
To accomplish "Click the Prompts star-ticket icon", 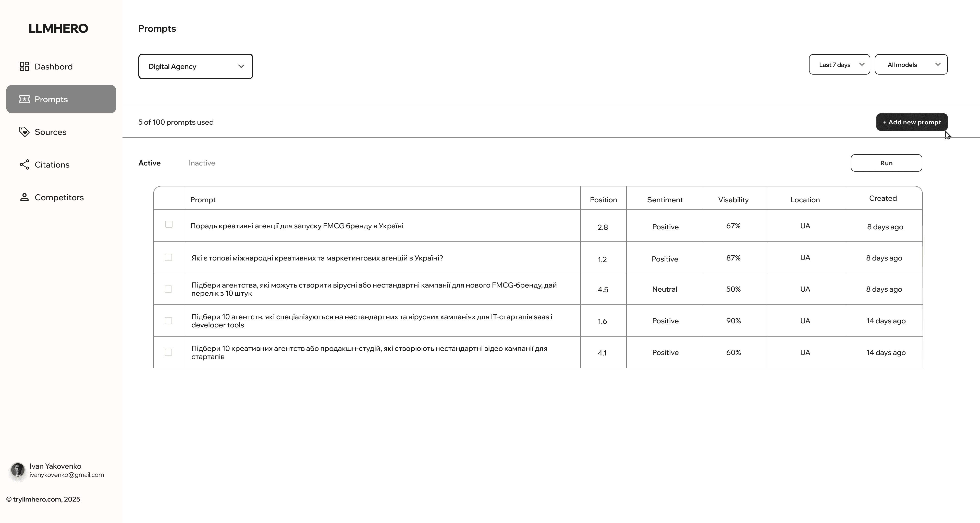I will [24, 99].
